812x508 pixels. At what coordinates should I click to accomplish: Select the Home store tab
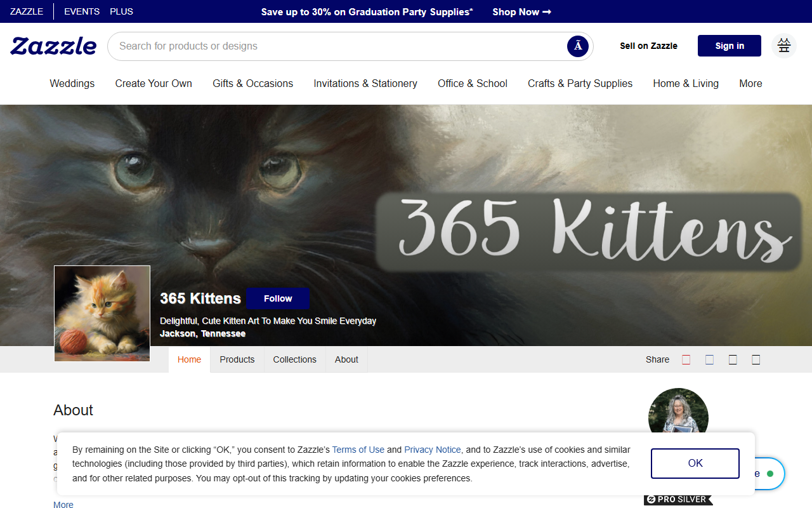point(189,359)
